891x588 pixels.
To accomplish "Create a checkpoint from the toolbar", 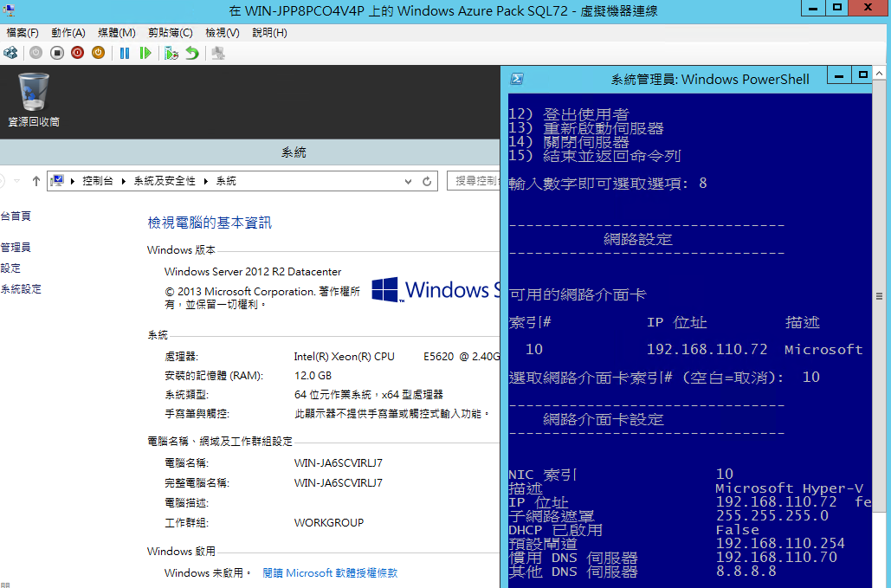I will (x=171, y=53).
